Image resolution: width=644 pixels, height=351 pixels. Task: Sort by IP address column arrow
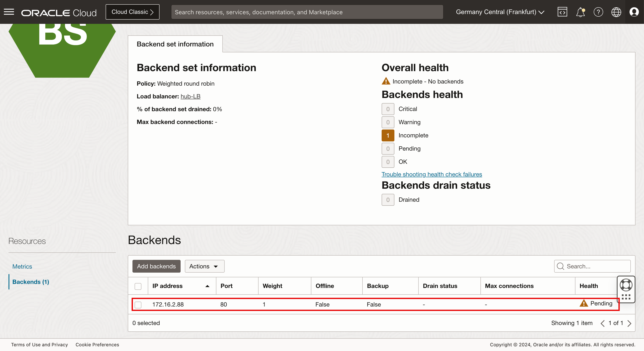point(207,286)
